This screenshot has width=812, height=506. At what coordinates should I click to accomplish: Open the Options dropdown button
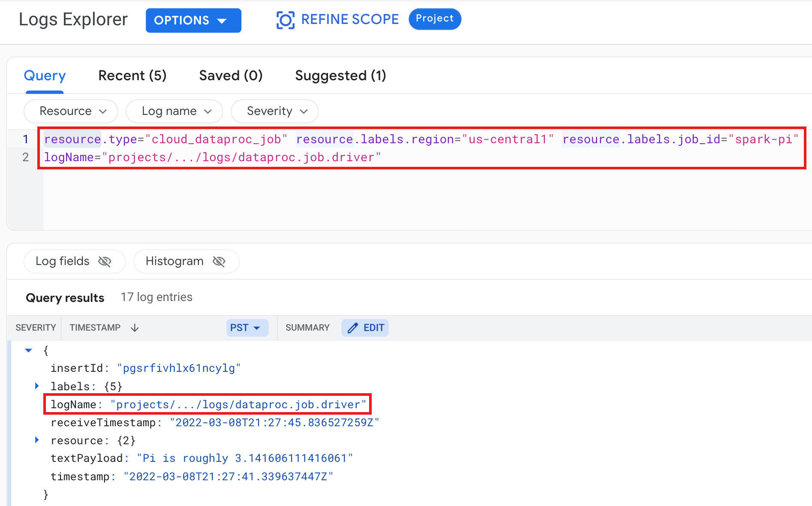coord(193,20)
